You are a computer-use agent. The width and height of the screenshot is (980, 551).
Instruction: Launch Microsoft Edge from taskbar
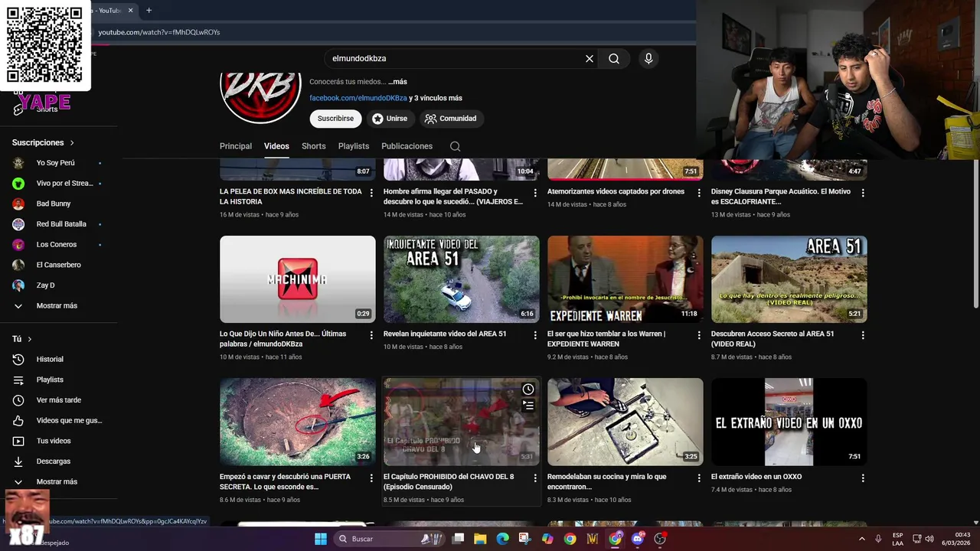(502, 539)
